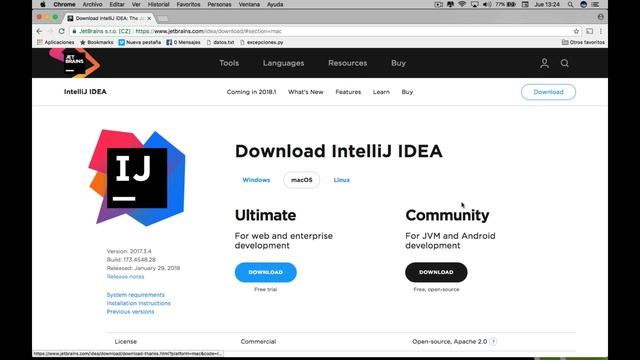Image resolution: width=640 pixels, height=360 pixels.
Task: Open the Bookmarks star bookmark item
Action: tap(97, 42)
